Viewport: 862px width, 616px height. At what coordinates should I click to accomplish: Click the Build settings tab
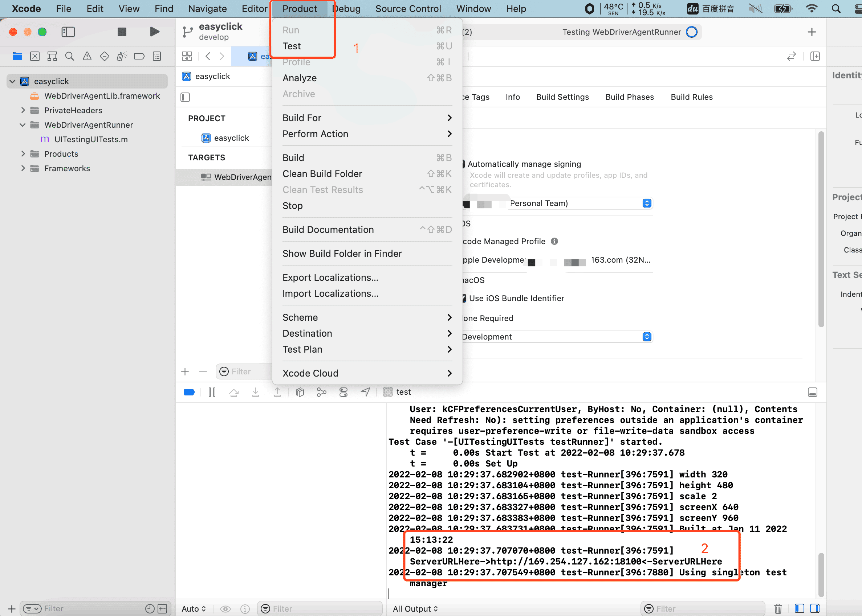(562, 97)
